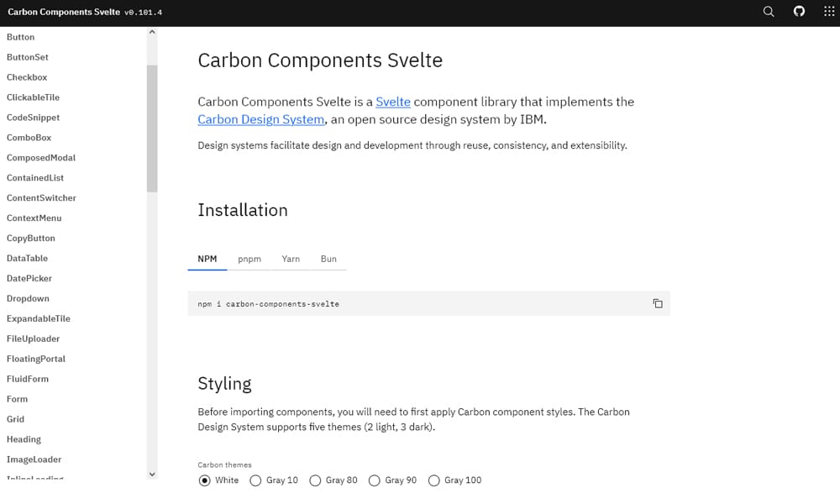840x504 pixels.
Task: Select FloatingPortal in the sidebar
Action: 36,359
